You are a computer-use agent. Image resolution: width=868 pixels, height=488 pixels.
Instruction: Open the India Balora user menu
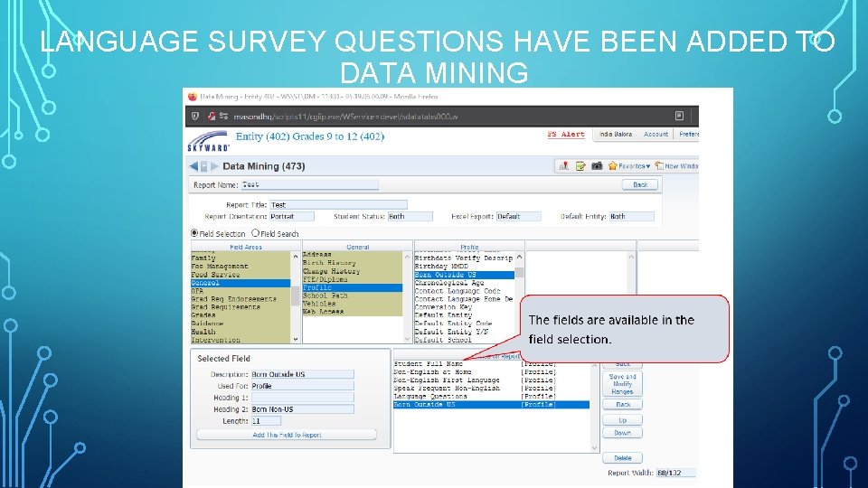(616, 135)
